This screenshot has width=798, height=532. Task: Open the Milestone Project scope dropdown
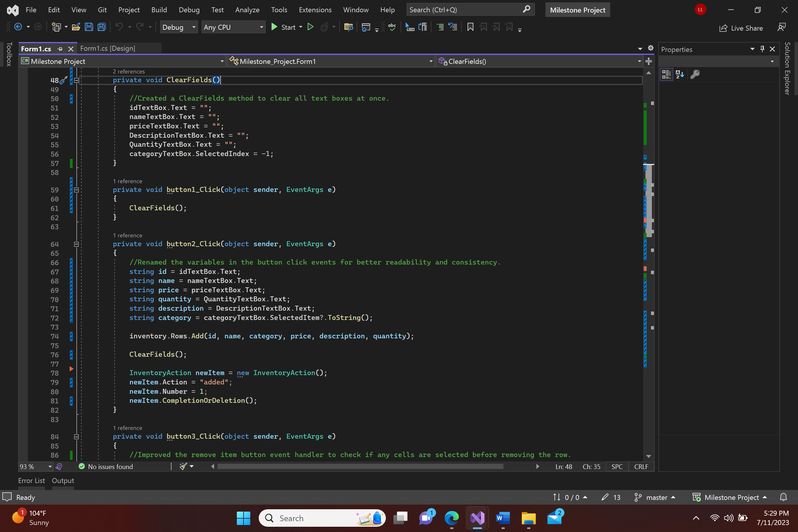click(x=122, y=62)
